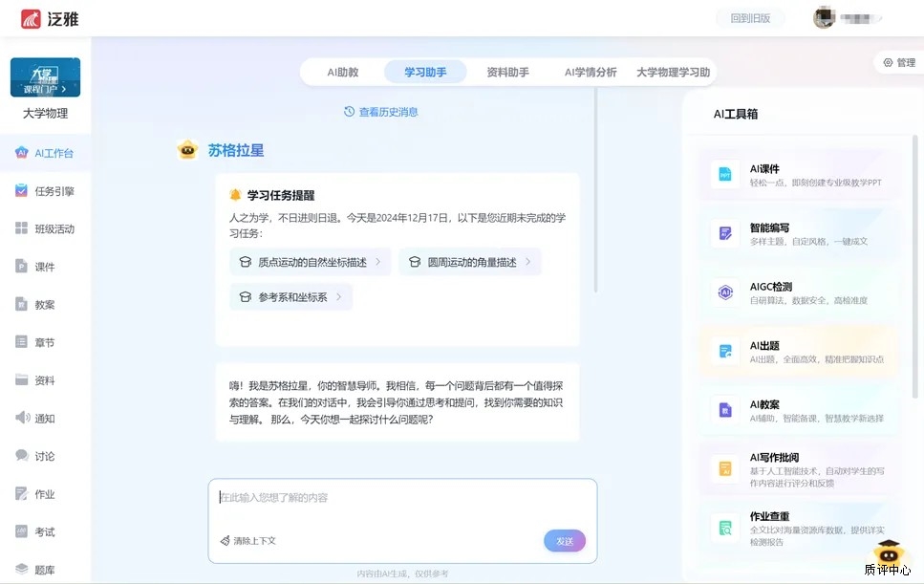Viewport: 924px width, 584px height.
Task: Click the AI工具箱 panel scrollbar
Action: [x=915, y=267]
